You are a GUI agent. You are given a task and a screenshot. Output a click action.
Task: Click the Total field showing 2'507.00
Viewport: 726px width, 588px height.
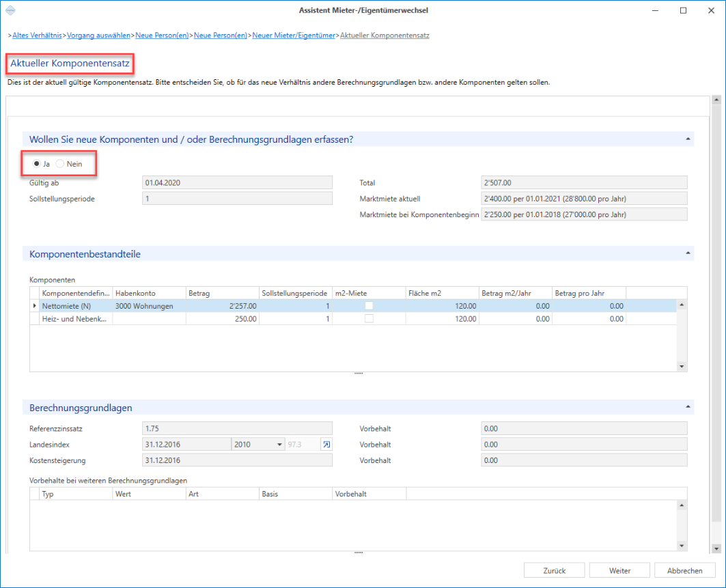tap(585, 183)
